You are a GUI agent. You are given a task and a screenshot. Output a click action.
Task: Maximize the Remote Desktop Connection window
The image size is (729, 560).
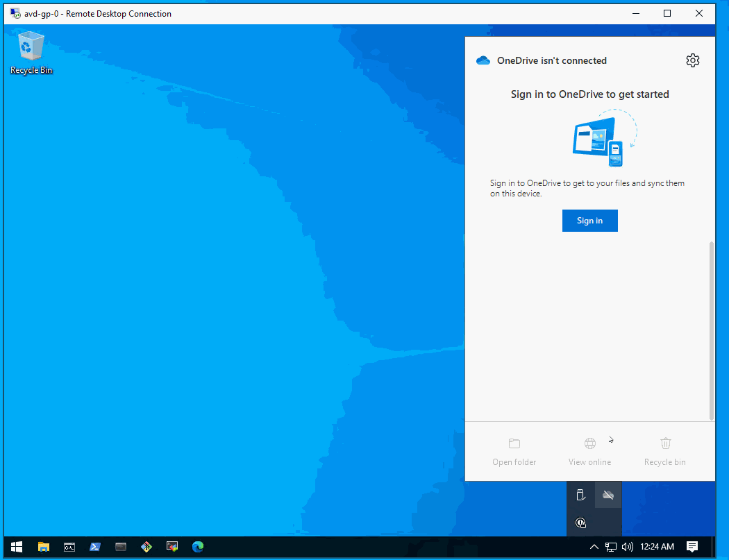[x=667, y=13]
